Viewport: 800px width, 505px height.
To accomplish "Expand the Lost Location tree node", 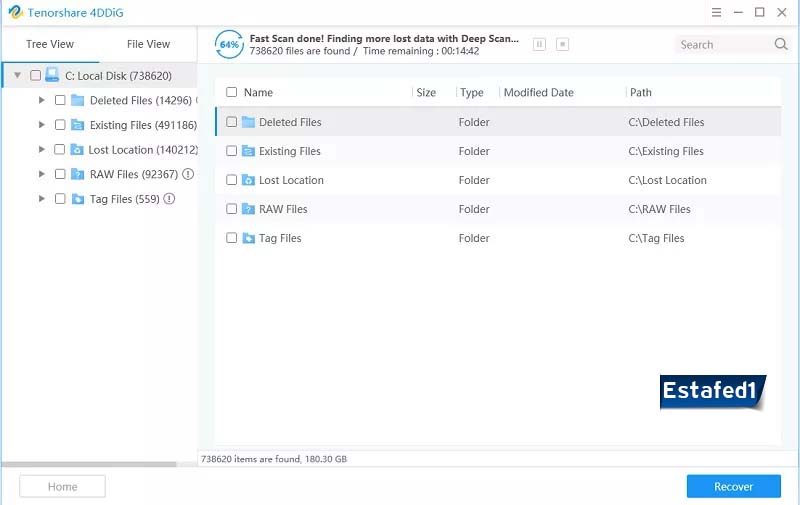I will pos(41,150).
